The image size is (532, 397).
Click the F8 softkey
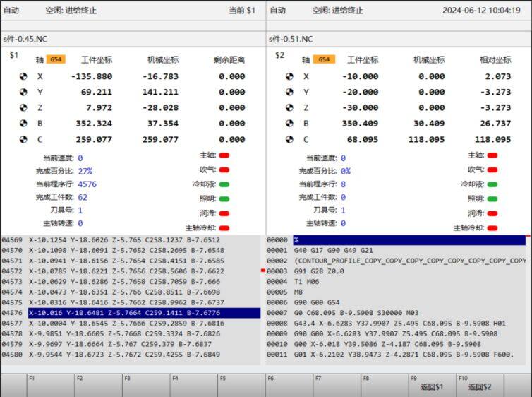(385, 385)
